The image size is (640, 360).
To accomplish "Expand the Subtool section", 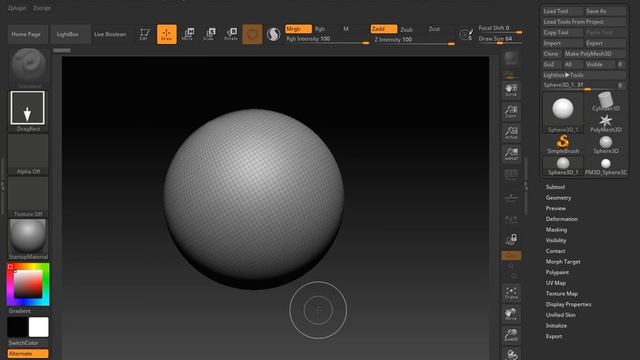I will click(555, 187).
